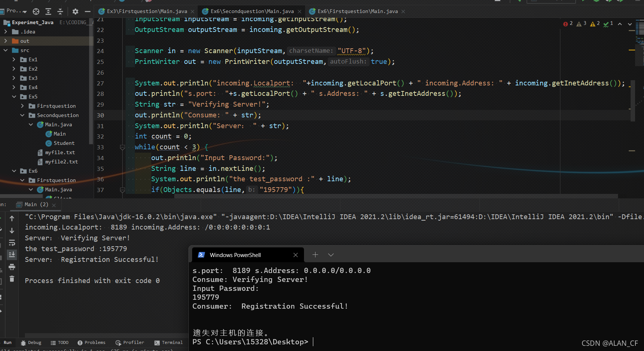Switch to Ex3\Firstquestion\Main.java tab
This screenshot has width=644, height=351.
point(147,12)
